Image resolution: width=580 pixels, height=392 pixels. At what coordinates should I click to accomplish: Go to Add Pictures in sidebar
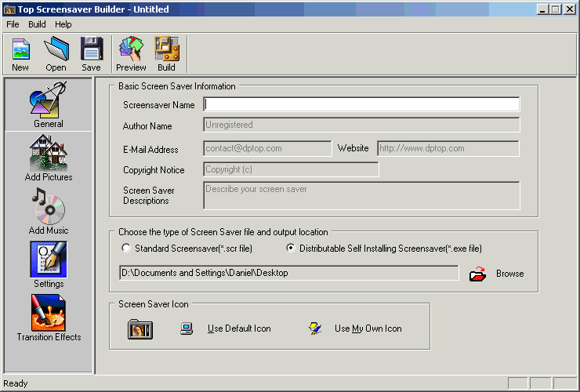49,158
